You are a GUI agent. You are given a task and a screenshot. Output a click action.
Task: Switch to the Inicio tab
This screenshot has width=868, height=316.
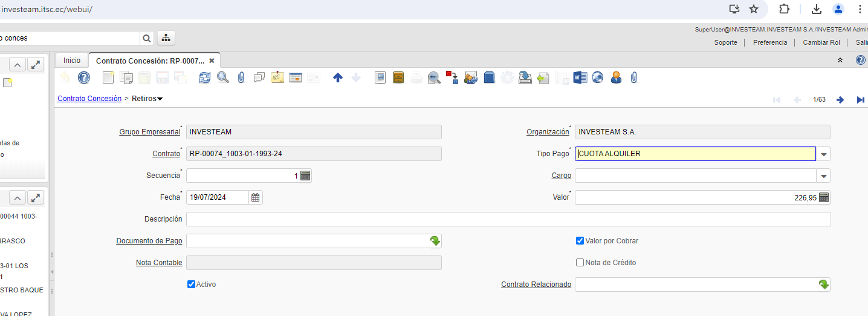[x=72, y=61]
